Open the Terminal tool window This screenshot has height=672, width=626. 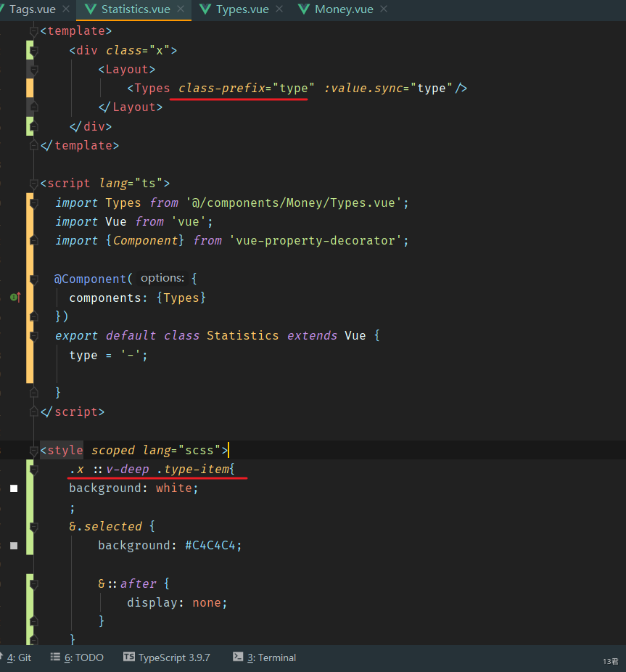(x=264, y=657)
